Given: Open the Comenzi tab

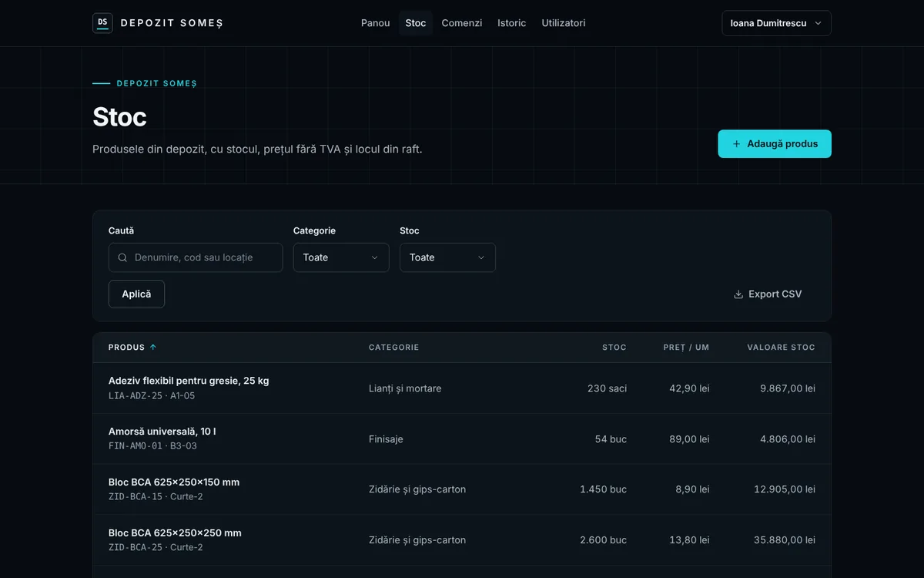Looking at the screenshot, I should (462, 23).
